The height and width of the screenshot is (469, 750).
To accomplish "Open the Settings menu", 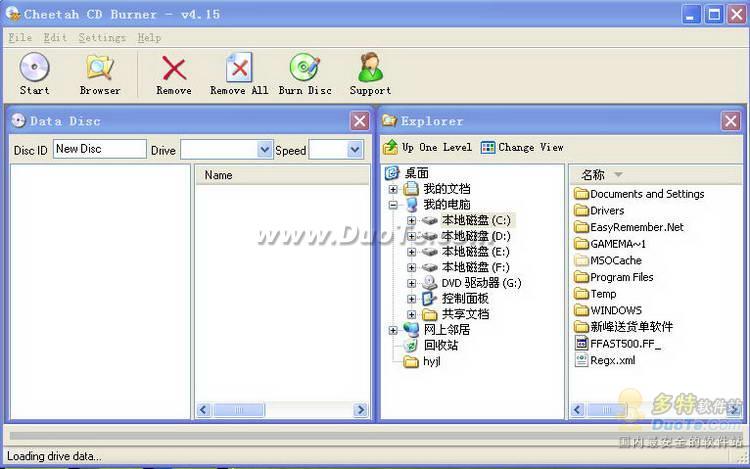I will pos(102,37).
